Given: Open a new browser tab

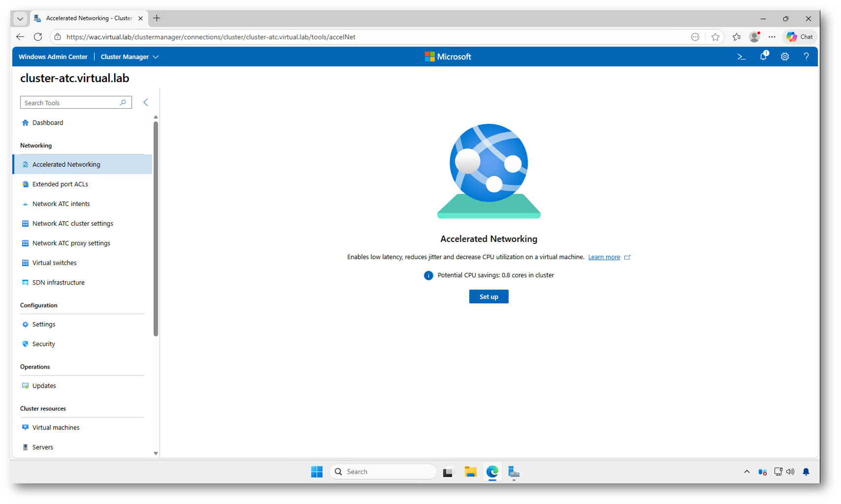Looking at the screenshot, I should click(x=157, y=18).
